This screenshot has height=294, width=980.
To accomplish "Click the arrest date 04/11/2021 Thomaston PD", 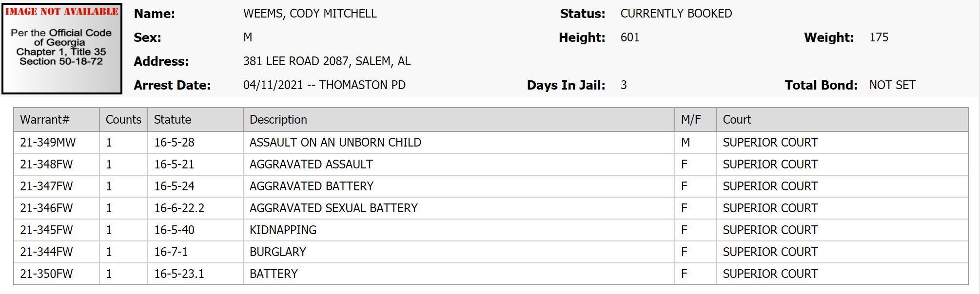I will coord(324,85).
